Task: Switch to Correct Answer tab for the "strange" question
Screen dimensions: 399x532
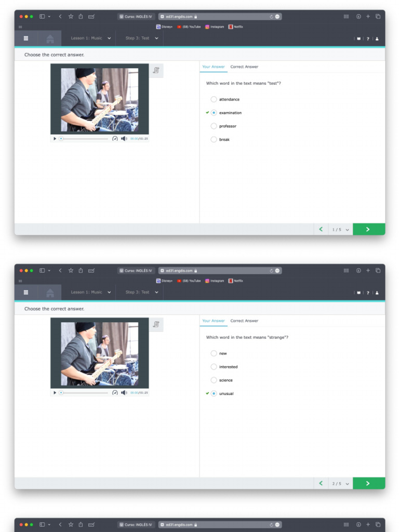Action: coord(244,321)
